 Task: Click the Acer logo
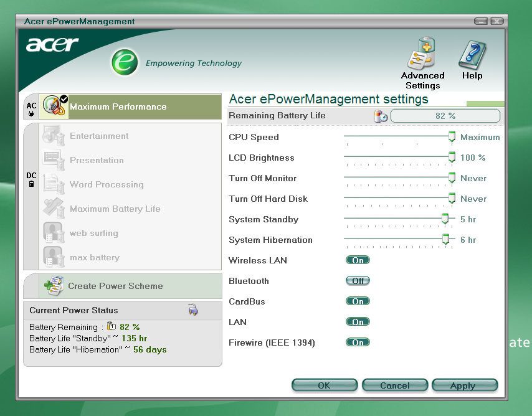tap(52, 44)
